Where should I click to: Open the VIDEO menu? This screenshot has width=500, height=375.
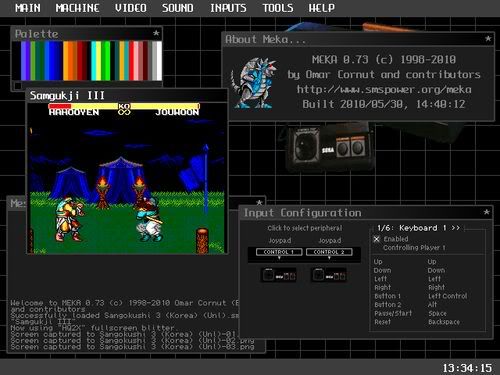click(131, 8)
